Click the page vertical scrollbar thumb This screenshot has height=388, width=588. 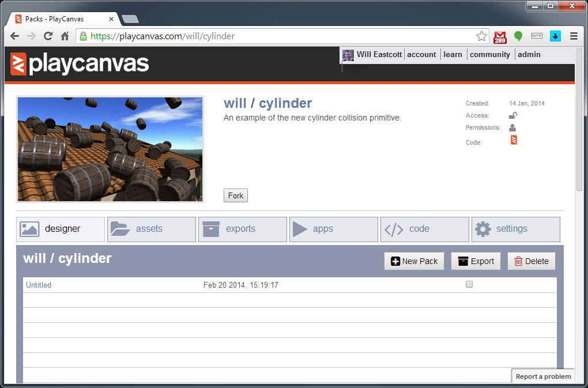pos(579,120)
